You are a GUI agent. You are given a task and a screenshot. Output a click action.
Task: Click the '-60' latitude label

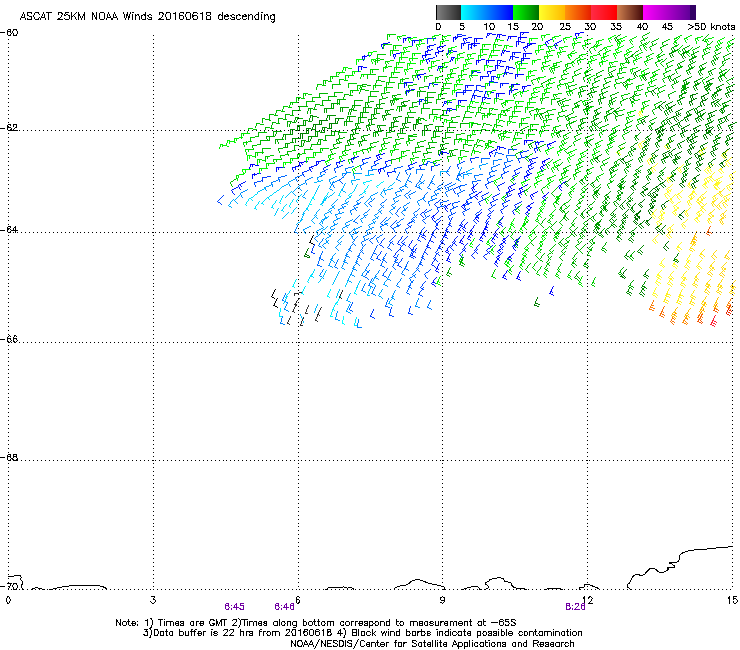pyautogui.click(x=9, y=33)
